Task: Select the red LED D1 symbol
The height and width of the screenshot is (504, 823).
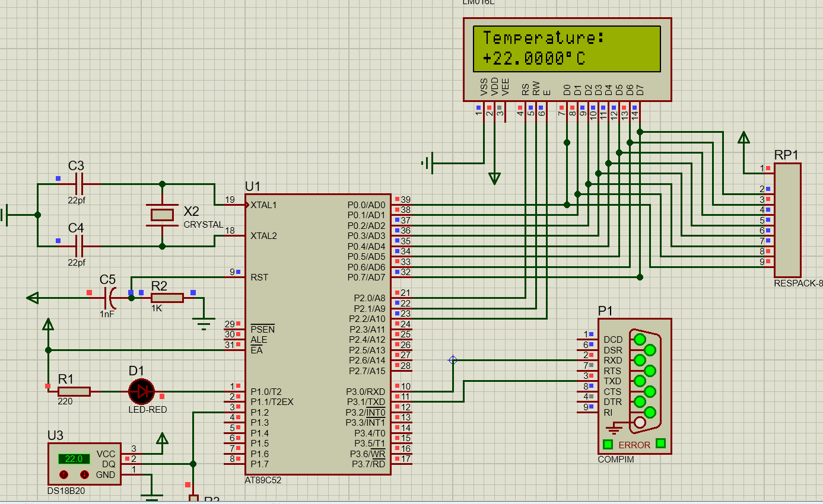Action: (141, 391)
